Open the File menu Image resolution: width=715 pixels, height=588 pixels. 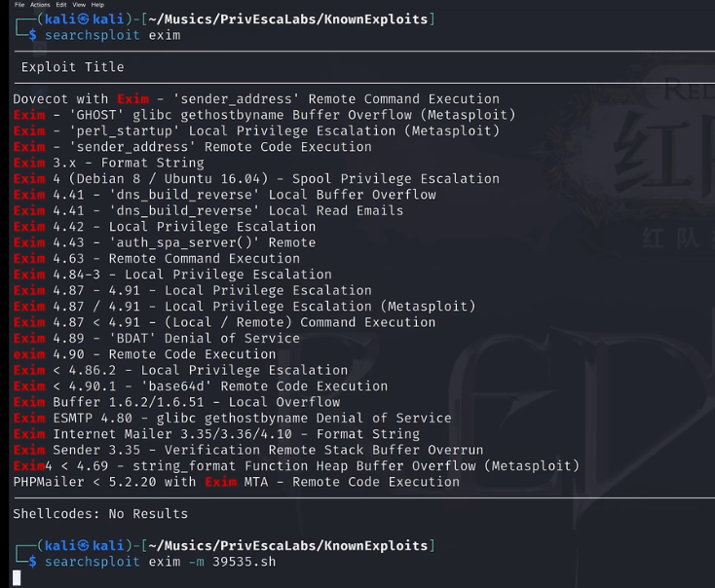[x=19, y=5]
